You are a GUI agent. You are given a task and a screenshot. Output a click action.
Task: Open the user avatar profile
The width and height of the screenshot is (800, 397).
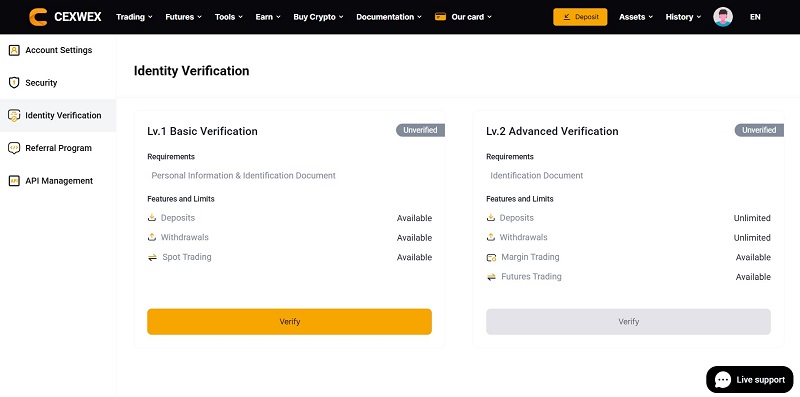[723, 17]
